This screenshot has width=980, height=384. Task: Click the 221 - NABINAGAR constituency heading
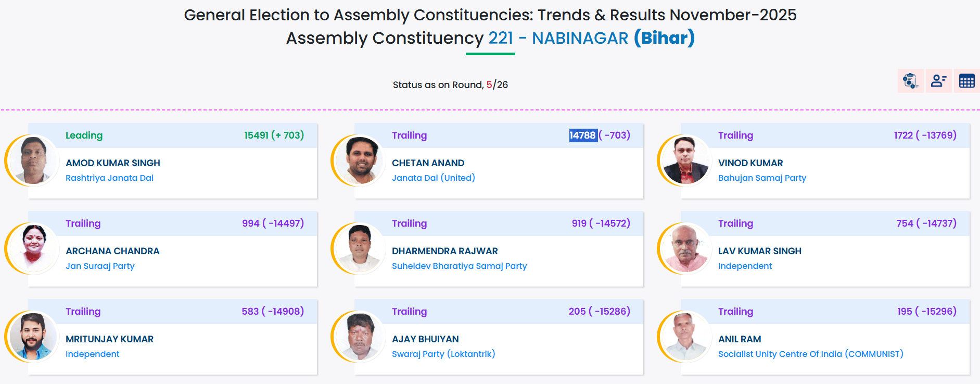558,38
